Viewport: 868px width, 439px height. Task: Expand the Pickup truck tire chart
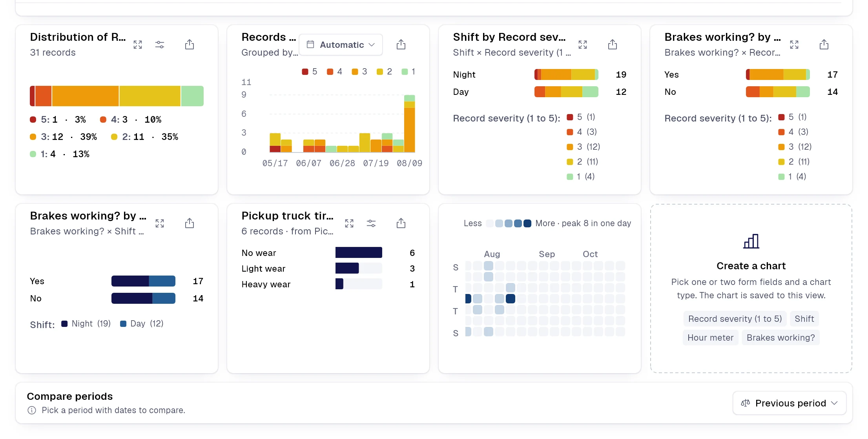[349, 223]
